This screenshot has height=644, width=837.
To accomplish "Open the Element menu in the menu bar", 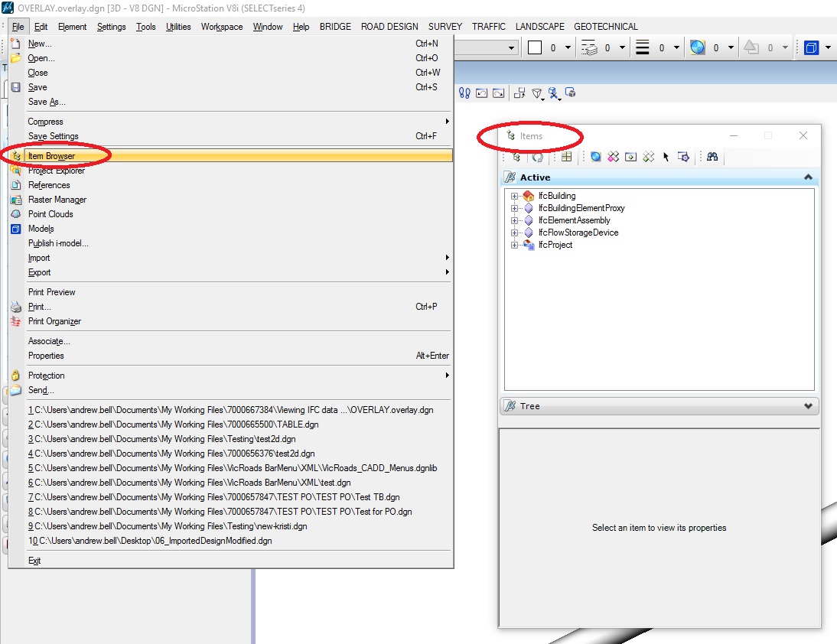I will tap(72, 27).
